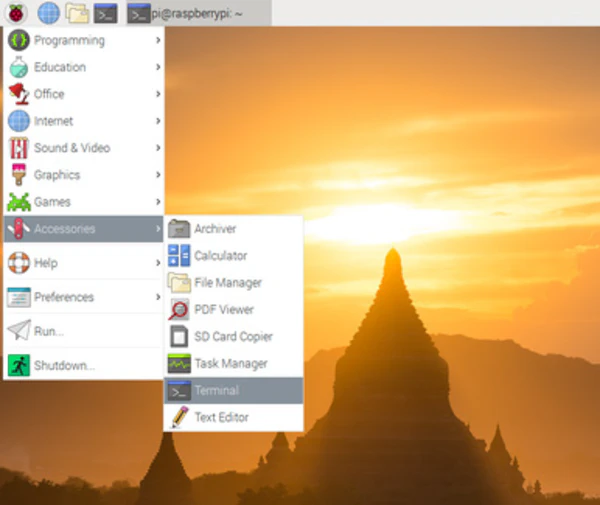Click the PDF Viewer magnifier icon
This screenshot has height=505, width=600.
tap(179, 310)
